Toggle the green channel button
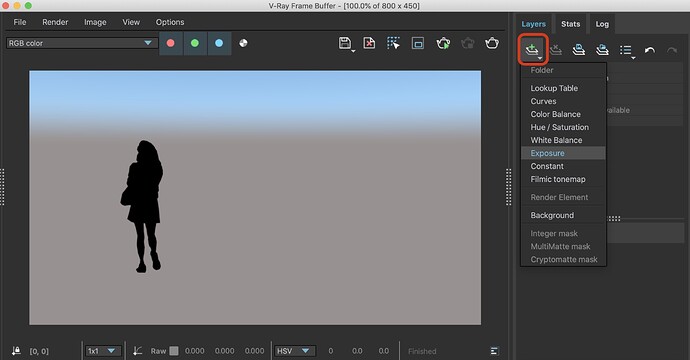This screenshot has width=690, height=360. 195,43
